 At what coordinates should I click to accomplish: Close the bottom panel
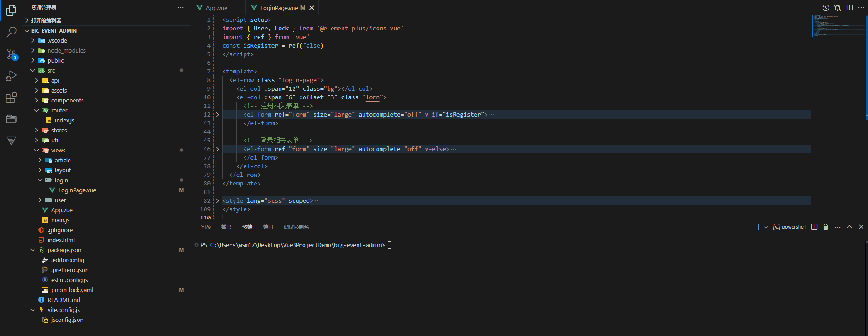tap(861, 227)
